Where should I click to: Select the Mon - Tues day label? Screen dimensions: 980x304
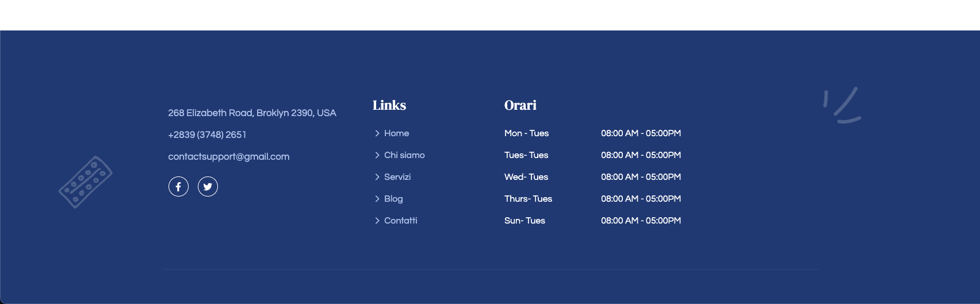(x=526, y=133)
